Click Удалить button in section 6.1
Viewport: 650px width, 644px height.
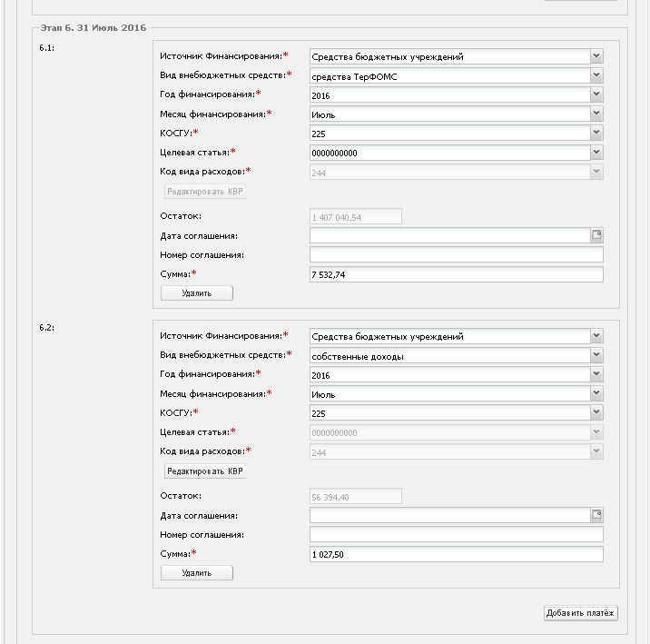click(x=197, y=293)
